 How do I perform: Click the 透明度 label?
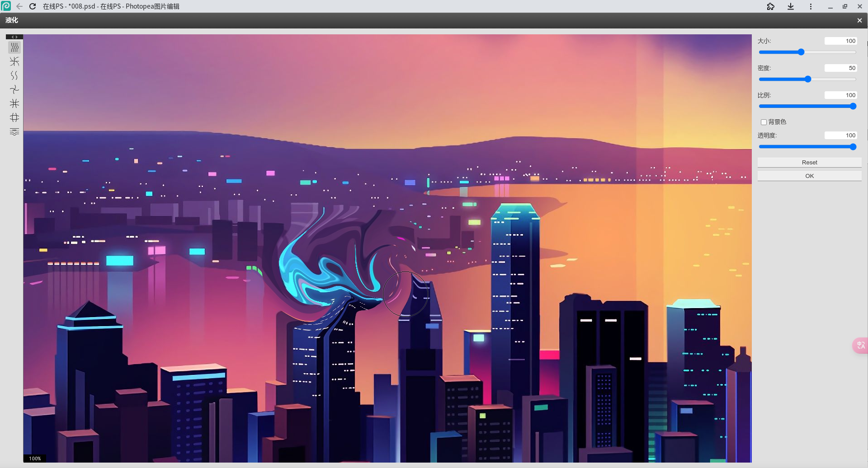point(767,136)
